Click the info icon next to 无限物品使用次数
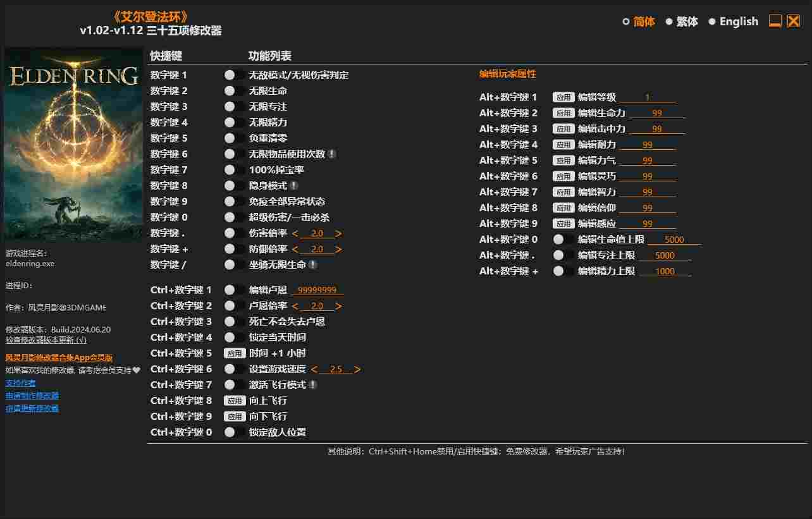 click(x=332, y=154)
